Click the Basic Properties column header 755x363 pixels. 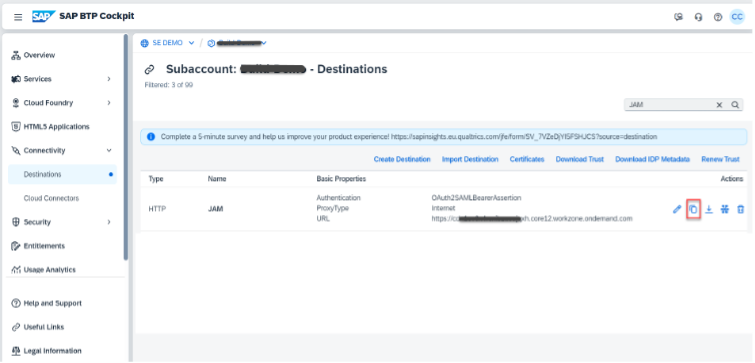[341, 179]
